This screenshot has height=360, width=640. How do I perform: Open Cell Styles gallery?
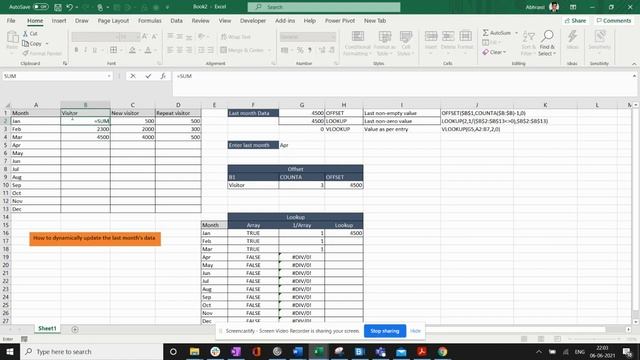click(406, 43)
